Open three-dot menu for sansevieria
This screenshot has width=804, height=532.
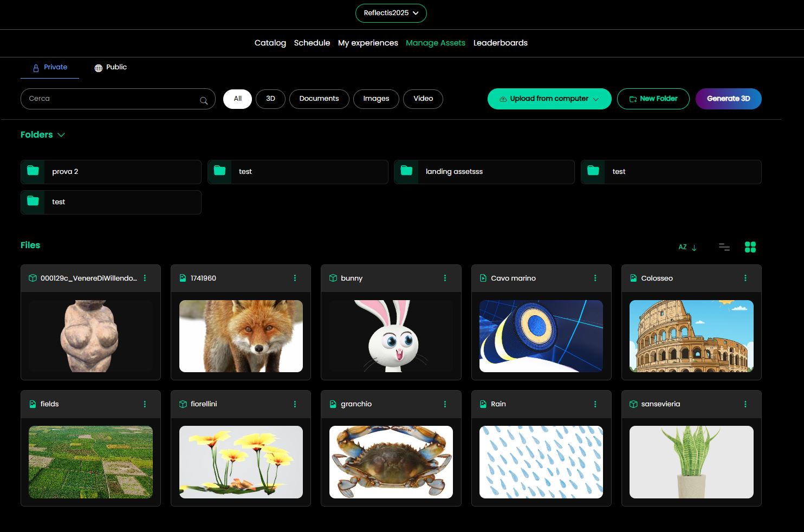coord(745,404)
